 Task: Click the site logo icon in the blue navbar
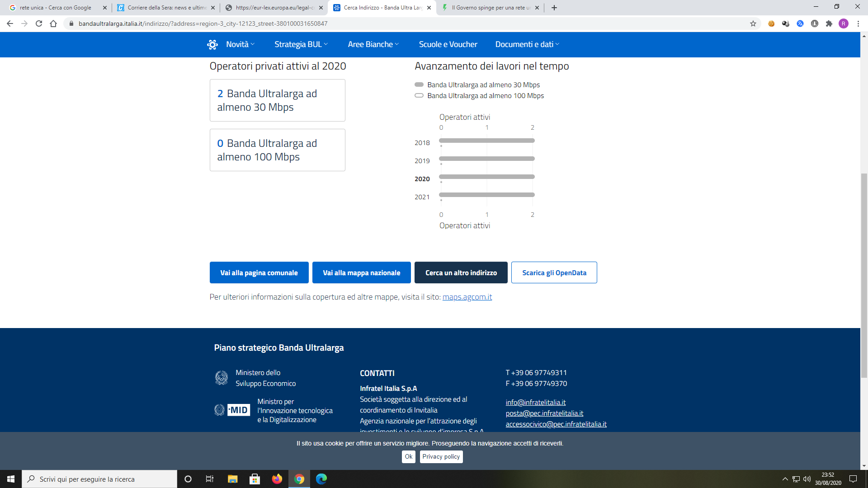(x=212, y=44)
